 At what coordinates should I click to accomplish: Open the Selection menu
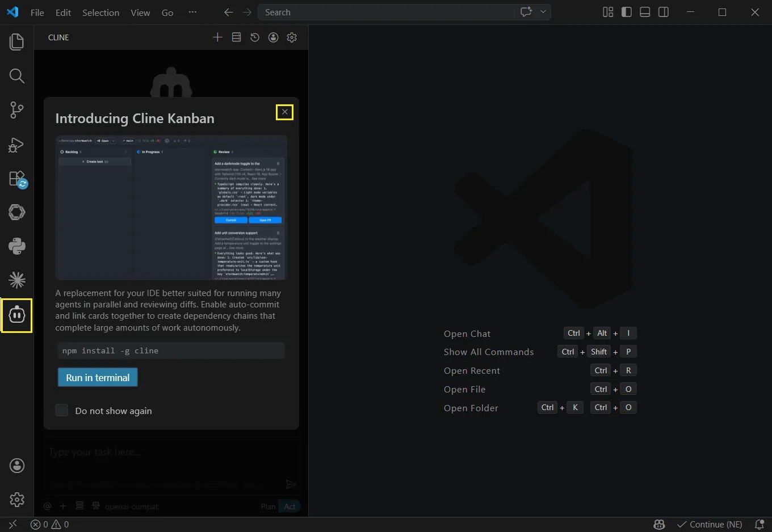(100, 12)
